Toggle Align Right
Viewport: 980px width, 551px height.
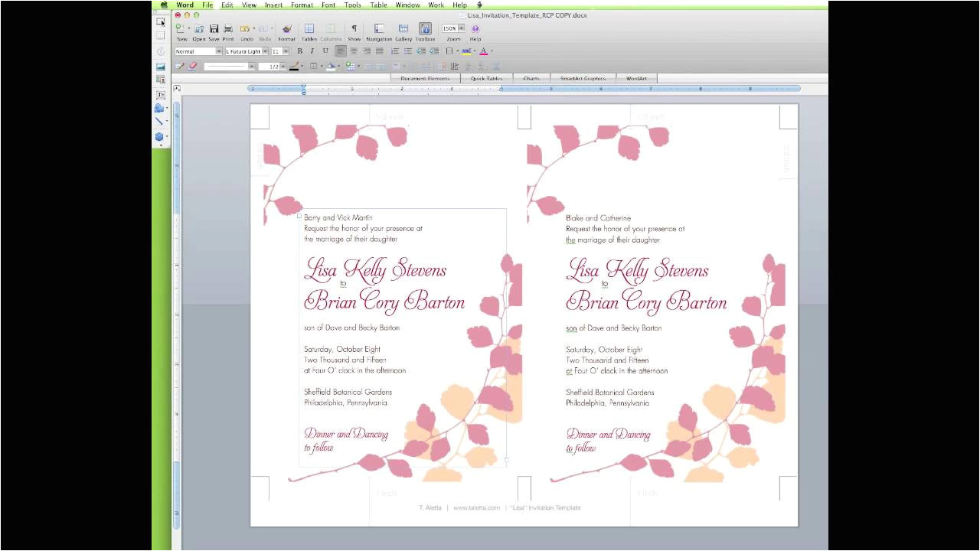(x=367, y=51)
